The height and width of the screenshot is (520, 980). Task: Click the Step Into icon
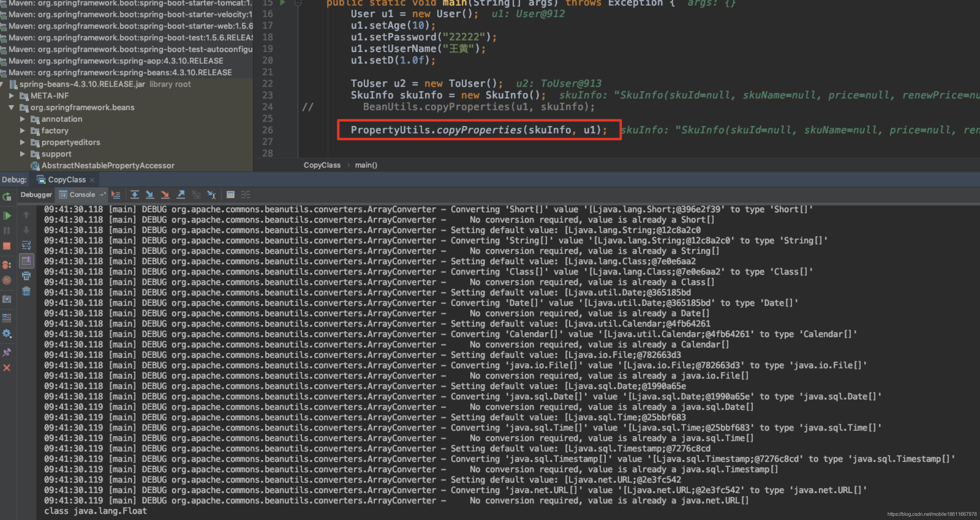point(150,195)
